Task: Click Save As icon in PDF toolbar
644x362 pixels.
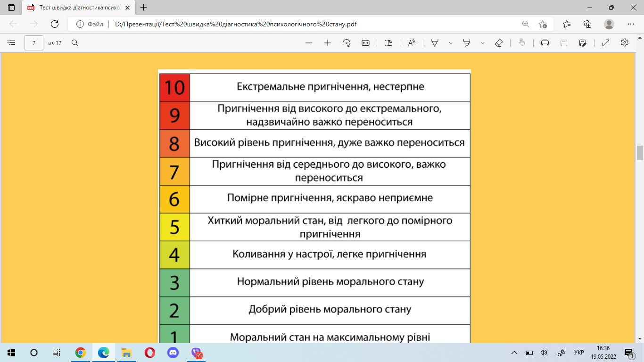Action: [583, 43]
